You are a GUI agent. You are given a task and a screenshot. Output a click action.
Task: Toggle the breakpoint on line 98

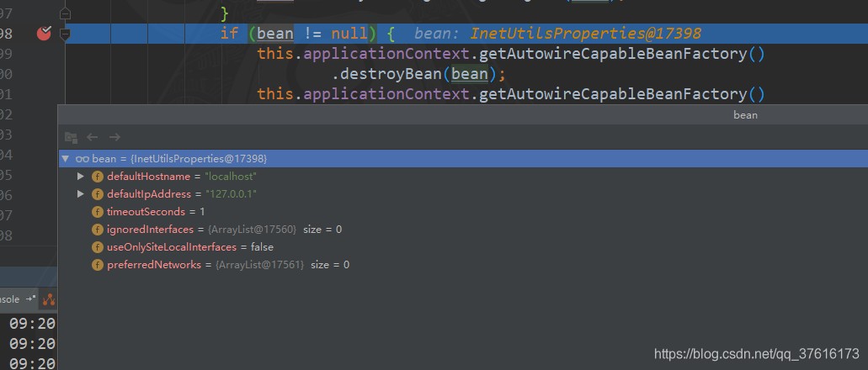click(44, 34)
